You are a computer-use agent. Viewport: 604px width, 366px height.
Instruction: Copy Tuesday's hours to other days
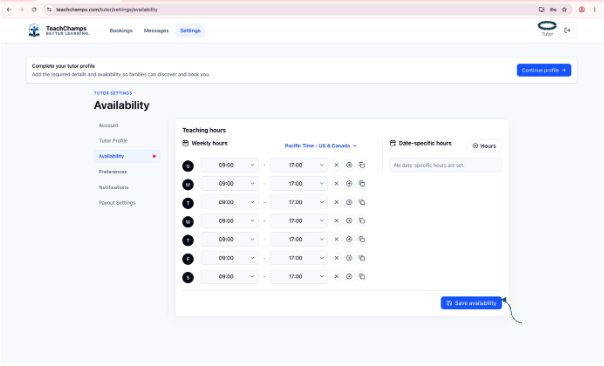click(362, 202)
